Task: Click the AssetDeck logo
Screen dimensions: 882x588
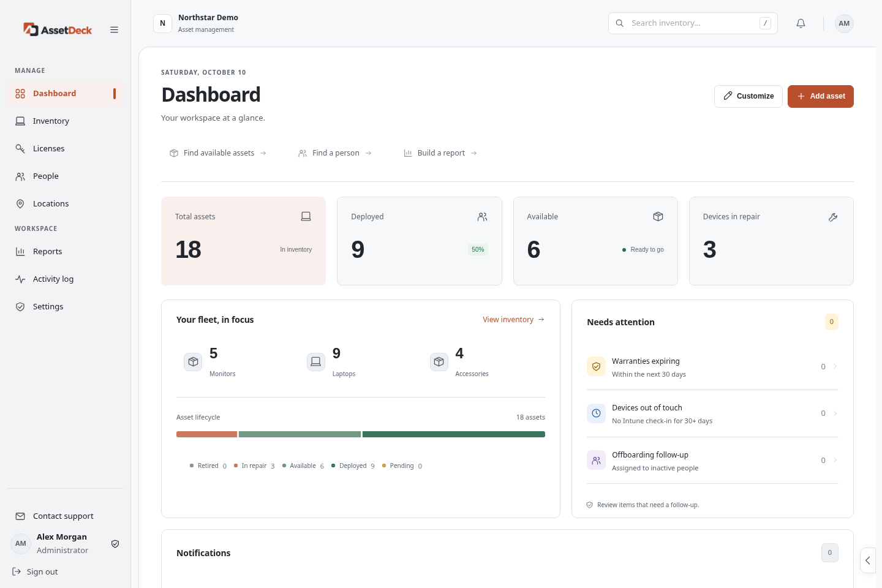Action: (58, 29)
